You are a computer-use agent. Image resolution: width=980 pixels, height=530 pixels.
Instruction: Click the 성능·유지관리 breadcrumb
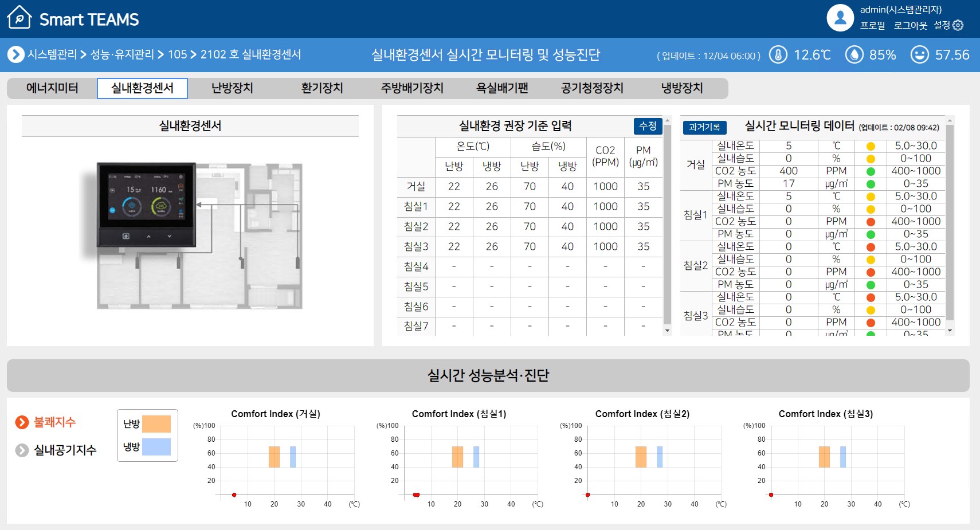[122, 54]
